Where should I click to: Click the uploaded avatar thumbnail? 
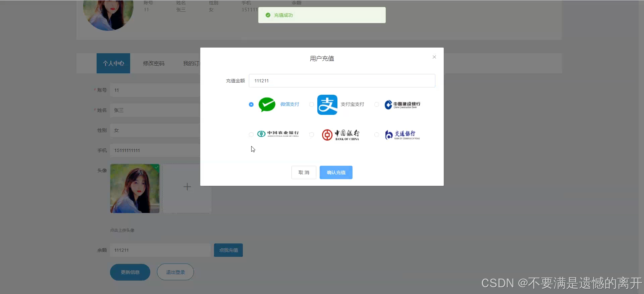135,189
